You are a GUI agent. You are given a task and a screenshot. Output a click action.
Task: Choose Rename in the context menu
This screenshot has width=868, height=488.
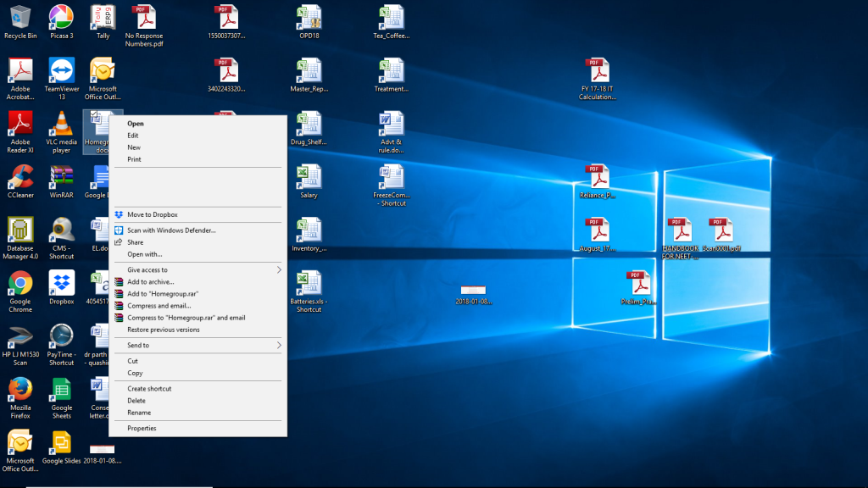(198, 413)
